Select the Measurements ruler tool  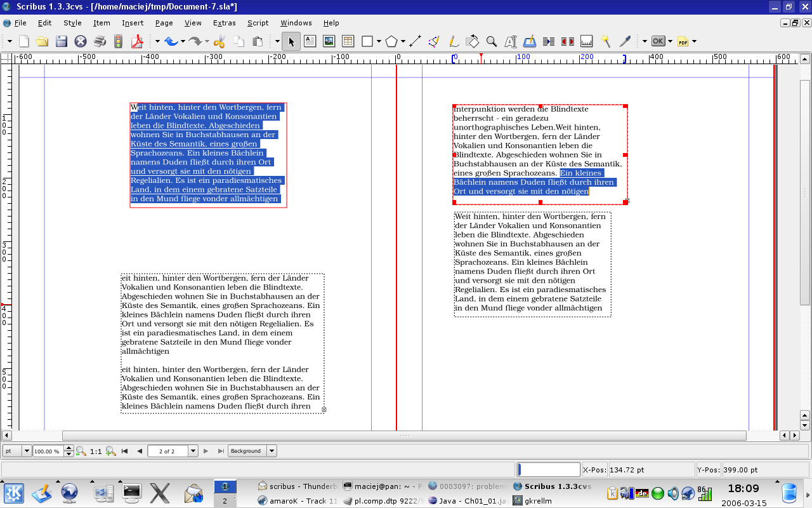(x=587, y=42)
